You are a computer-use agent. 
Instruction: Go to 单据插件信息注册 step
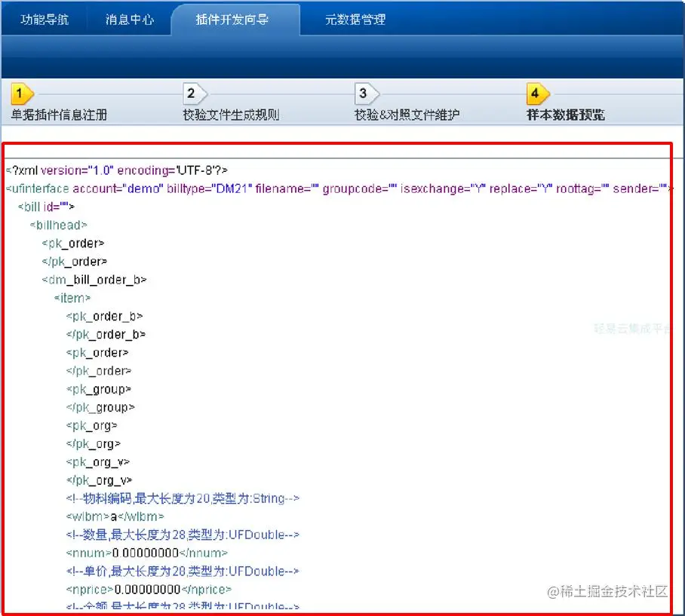point(59,115)
